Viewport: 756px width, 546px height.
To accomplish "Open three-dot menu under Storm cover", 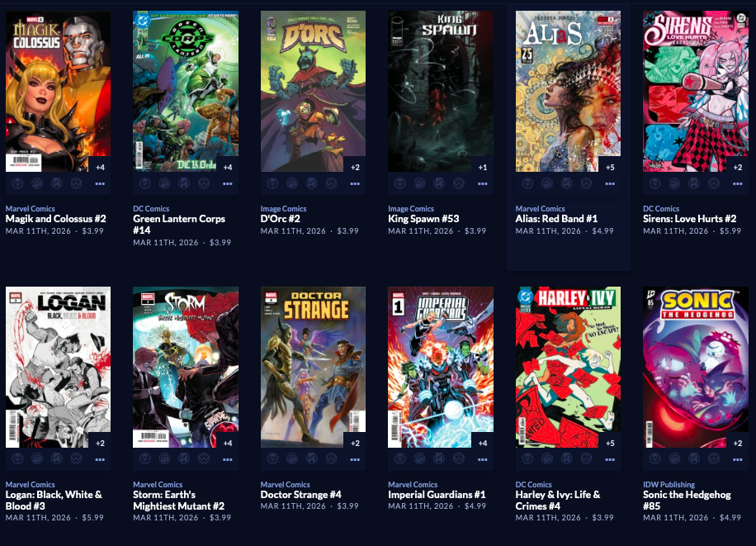I will point(228,459).
